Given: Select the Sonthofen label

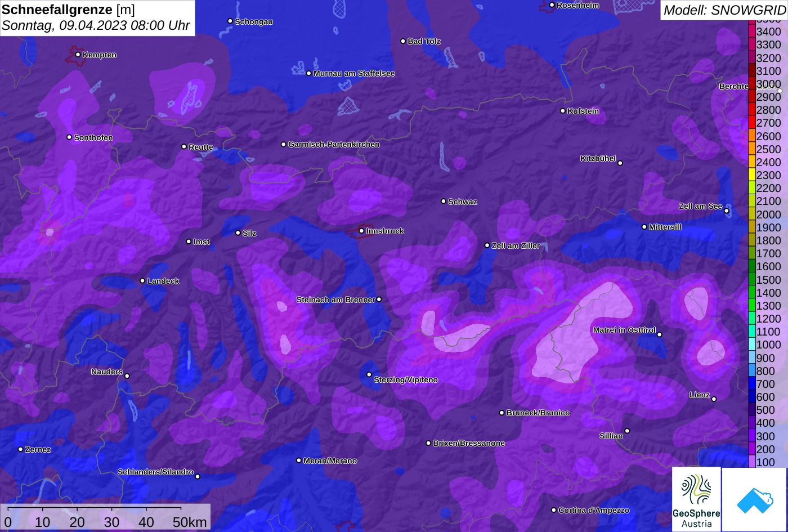Looking at the screenshot, I should point(93,137).
